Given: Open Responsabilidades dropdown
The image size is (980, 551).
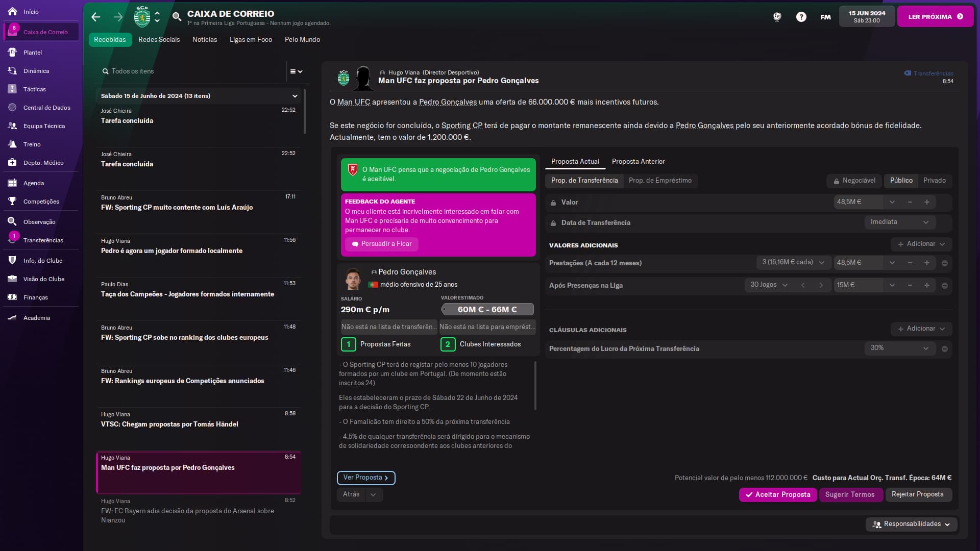Looking at the screenshot, I should [911, 524].
